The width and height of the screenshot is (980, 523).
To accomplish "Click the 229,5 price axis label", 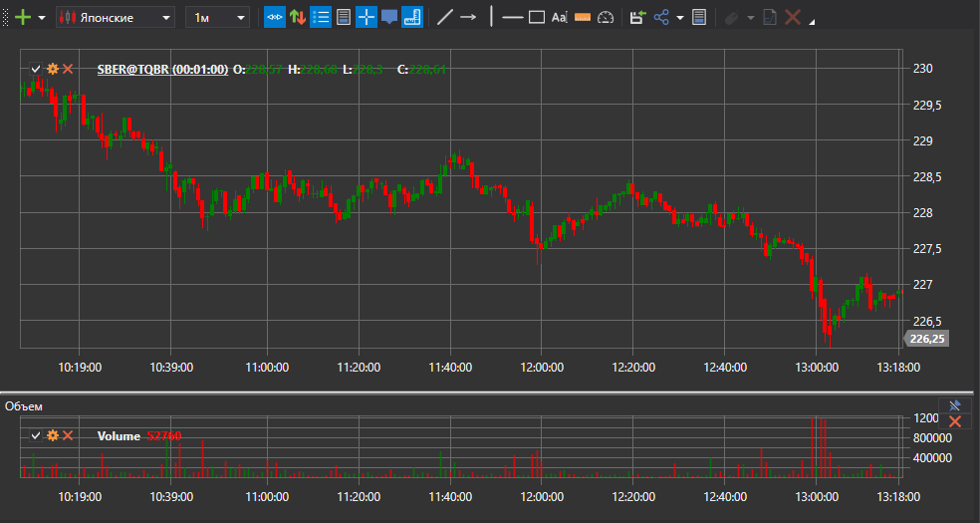I will [x=927, y=105].
